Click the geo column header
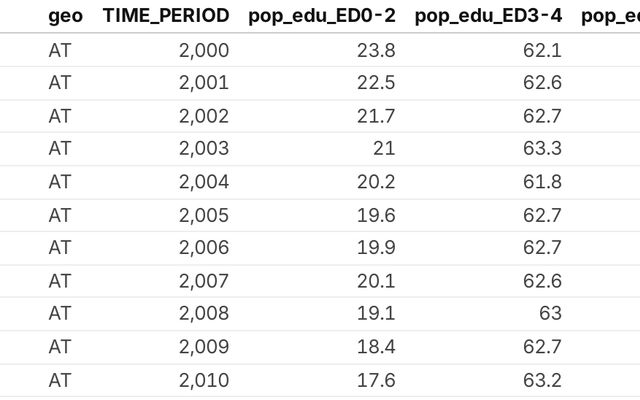This screenshot has height=400, width=640. (65, 16)
